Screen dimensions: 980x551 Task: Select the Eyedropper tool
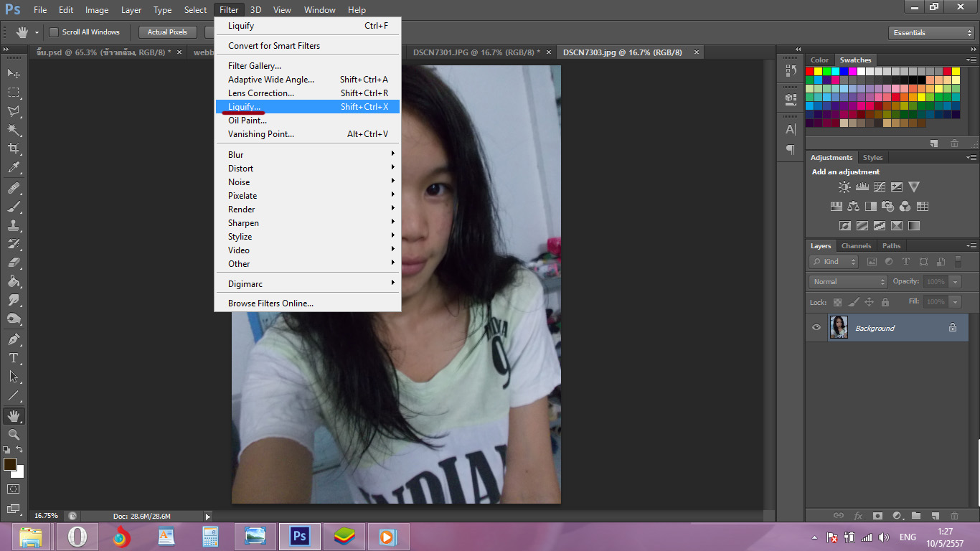14,167
